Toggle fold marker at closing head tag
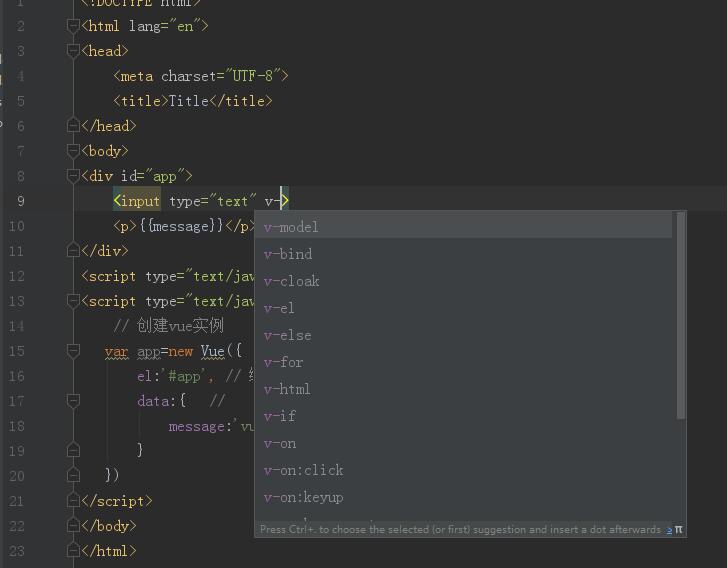The image size is (727, 568). point(73,126)
